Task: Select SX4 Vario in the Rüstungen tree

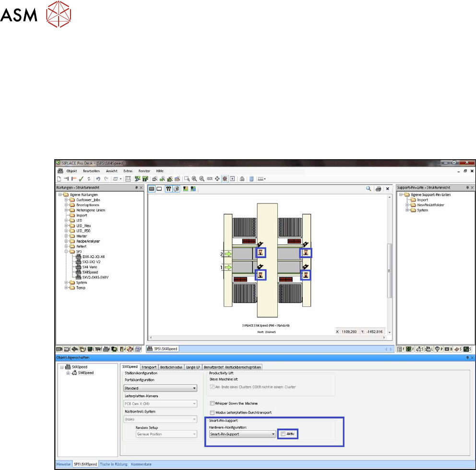Action: coord(90,267)
